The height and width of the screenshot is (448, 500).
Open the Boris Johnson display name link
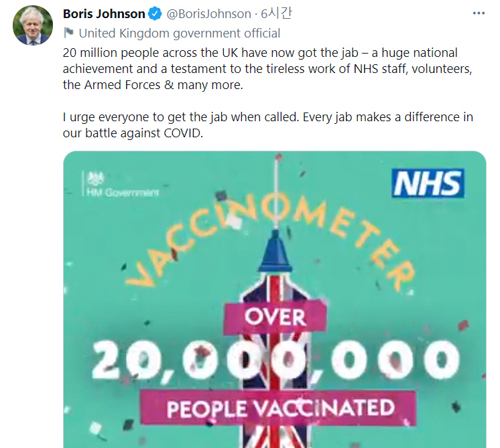[103, 14]
